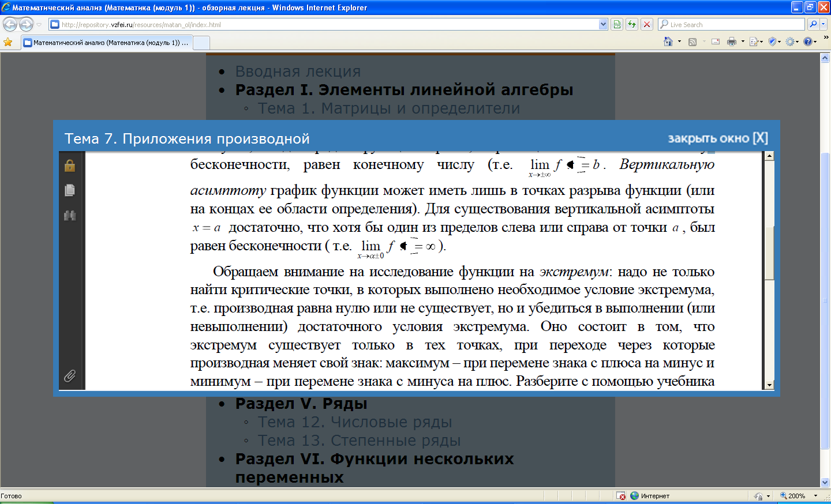Go back with the browser Back arrow
Viewport: 831px width, 504px height.
coord(10,24)
